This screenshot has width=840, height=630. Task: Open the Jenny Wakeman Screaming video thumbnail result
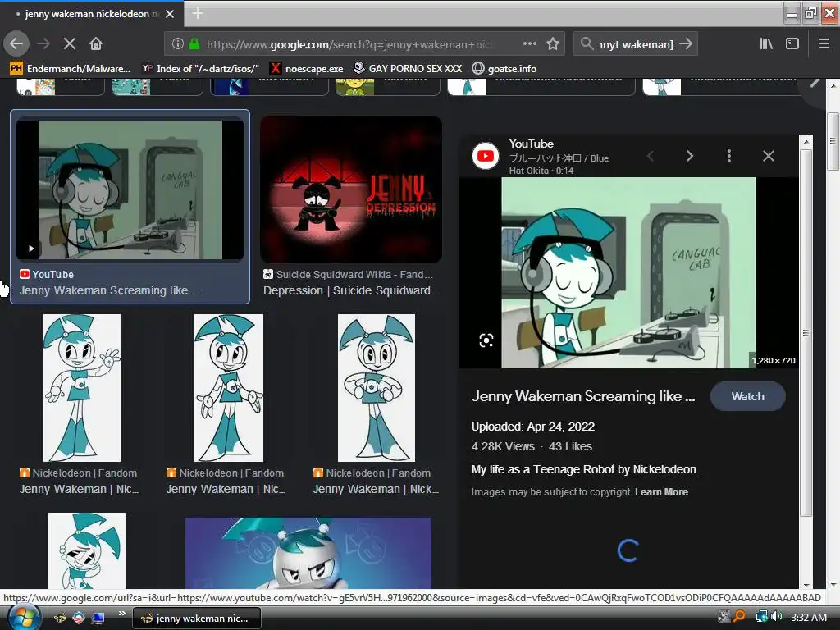tap(130, 190)
